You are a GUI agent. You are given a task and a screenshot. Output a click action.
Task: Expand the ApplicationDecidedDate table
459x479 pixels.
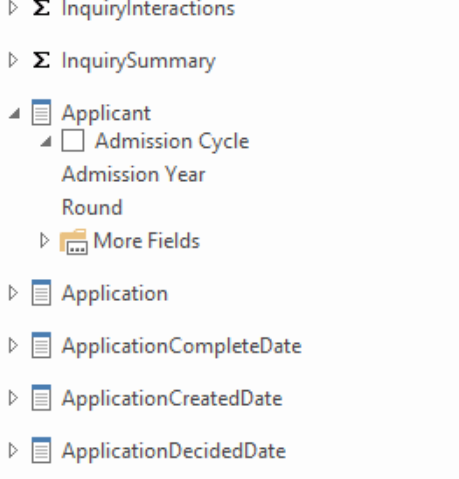tap(13, 450)
